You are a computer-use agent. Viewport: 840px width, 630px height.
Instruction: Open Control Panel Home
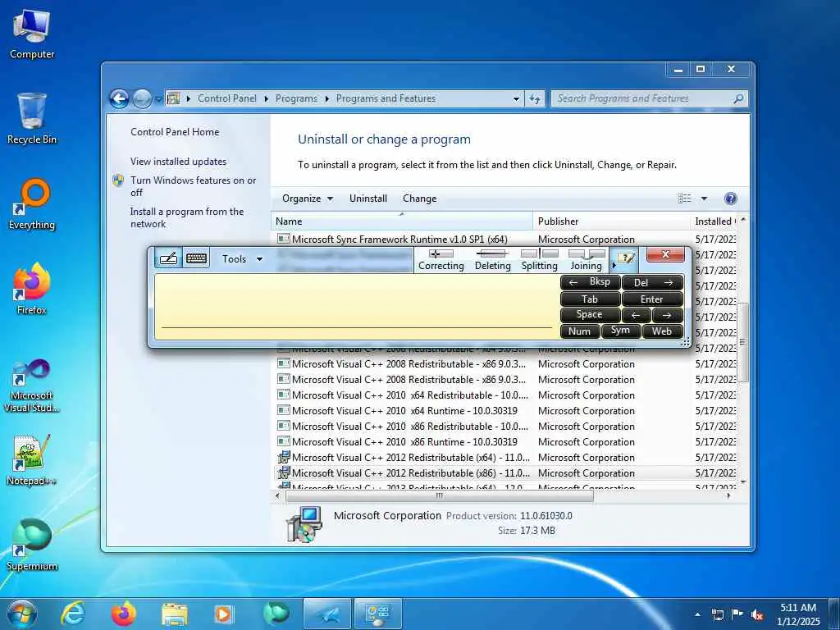(175, 132)
